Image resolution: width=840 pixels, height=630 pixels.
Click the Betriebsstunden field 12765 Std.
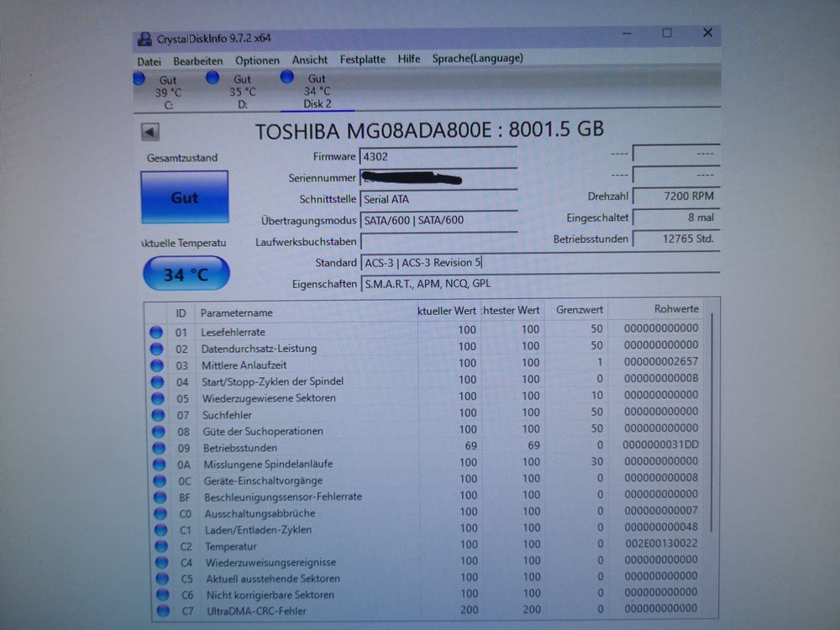click(676, 239)
